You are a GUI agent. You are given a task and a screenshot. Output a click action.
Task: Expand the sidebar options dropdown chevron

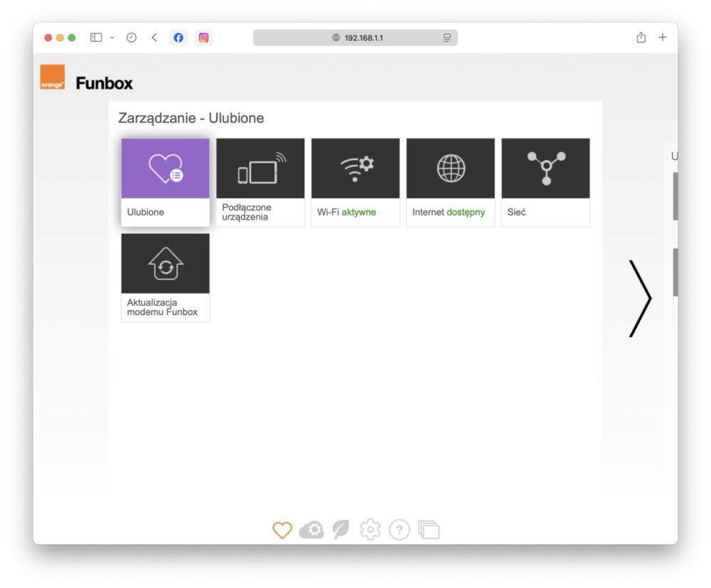tap(112, 38)
